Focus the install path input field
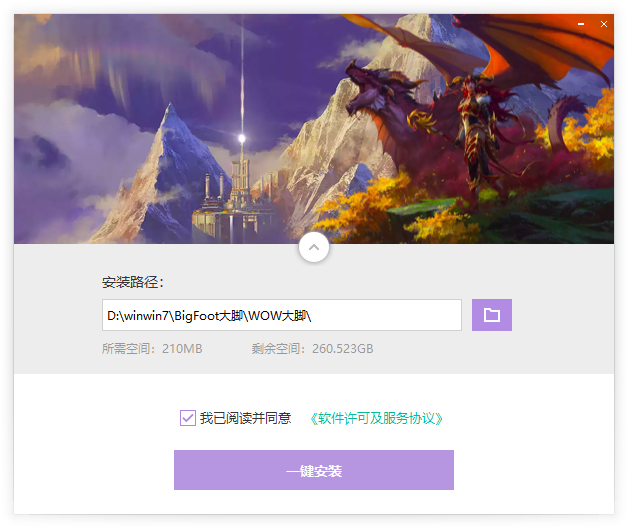The image size is (628, 528). 282,315
